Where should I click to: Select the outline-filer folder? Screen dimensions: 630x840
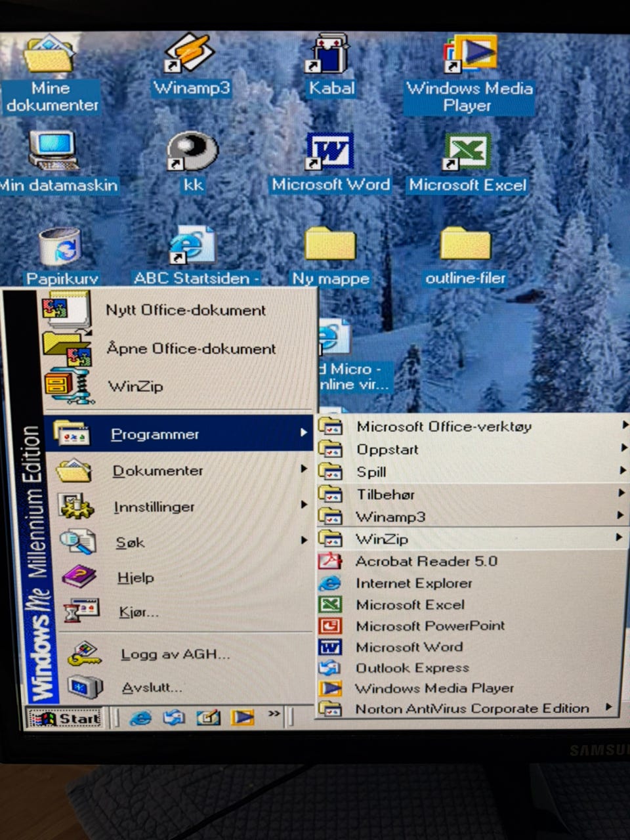(x=465, y=256)
